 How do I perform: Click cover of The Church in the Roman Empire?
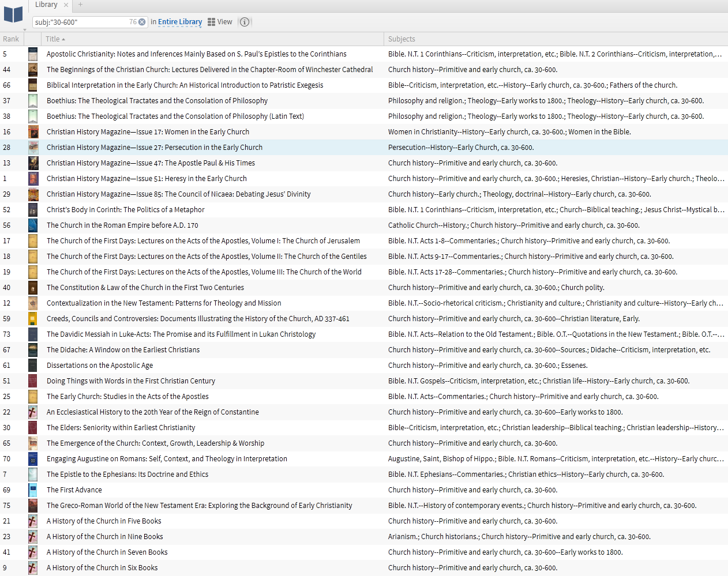[x=33, y=225]
